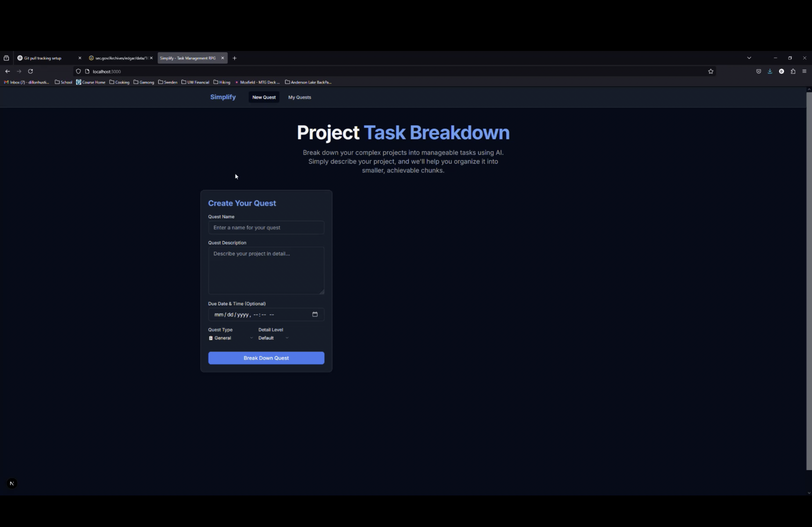Click the page vertical scrollbar

tap(809, 280)
